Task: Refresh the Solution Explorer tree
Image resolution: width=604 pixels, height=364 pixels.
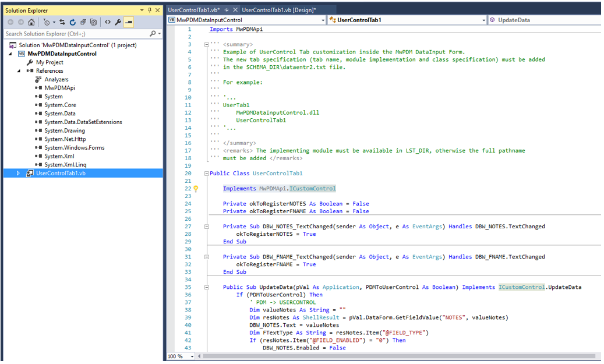Action: (x=72, y=22)
